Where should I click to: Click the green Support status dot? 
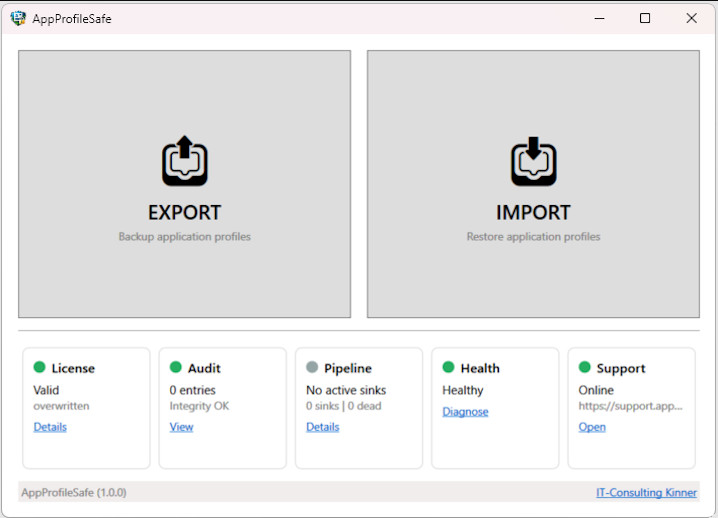pyautogui.click(x=584, y=368)
